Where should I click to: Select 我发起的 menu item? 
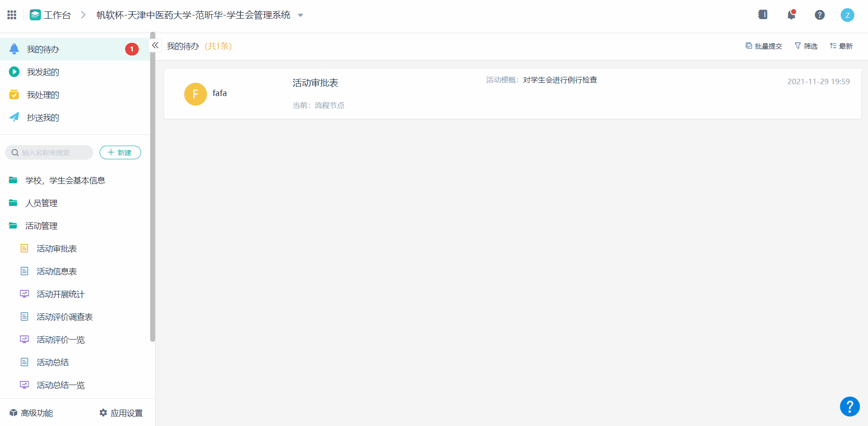click(43, 72)
